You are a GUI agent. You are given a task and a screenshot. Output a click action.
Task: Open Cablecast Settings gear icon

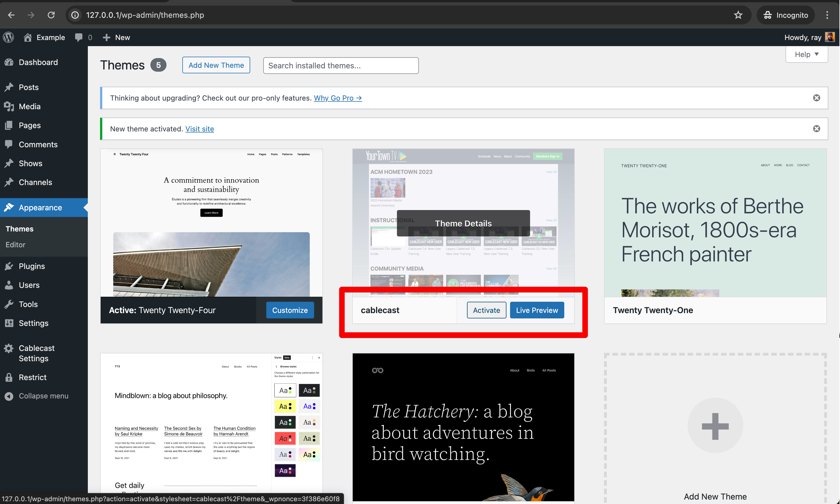pyautogui.click(x=9, y=348)
